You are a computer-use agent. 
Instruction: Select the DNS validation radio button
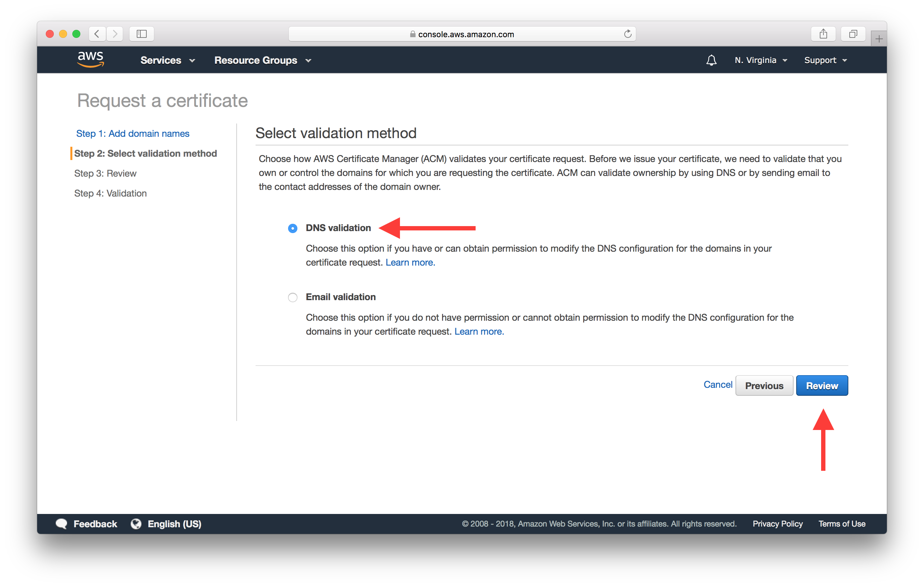292,228
